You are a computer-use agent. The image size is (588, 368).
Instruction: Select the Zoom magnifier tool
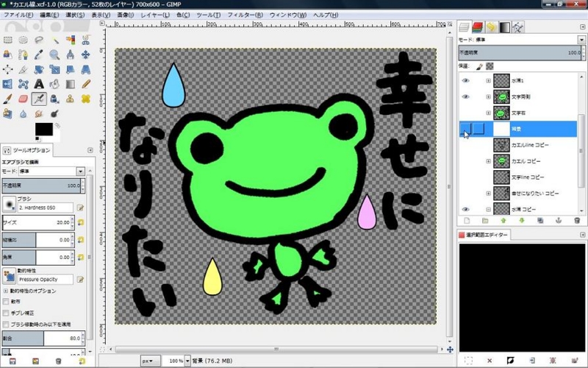[x=54, y=54]
